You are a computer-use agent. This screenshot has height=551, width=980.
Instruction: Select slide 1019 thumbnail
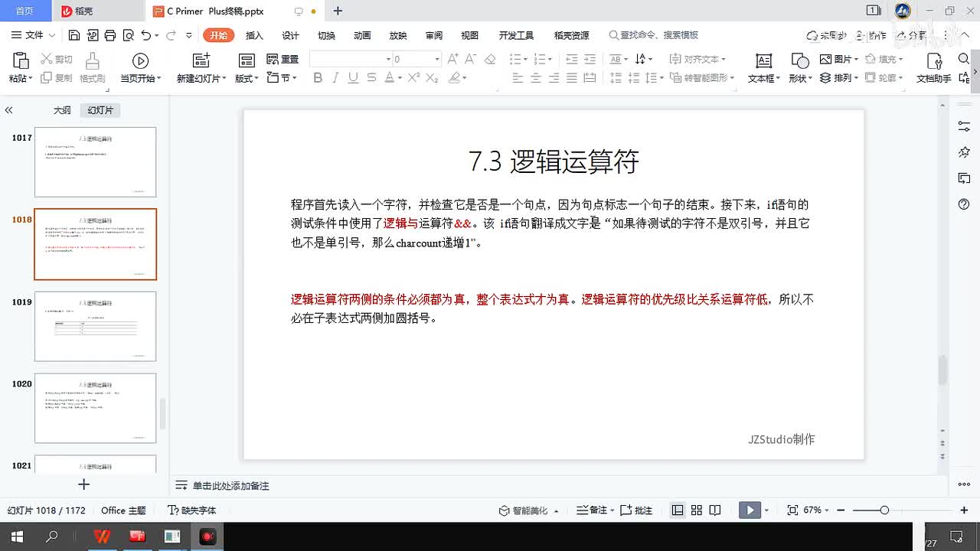[95, 326]
